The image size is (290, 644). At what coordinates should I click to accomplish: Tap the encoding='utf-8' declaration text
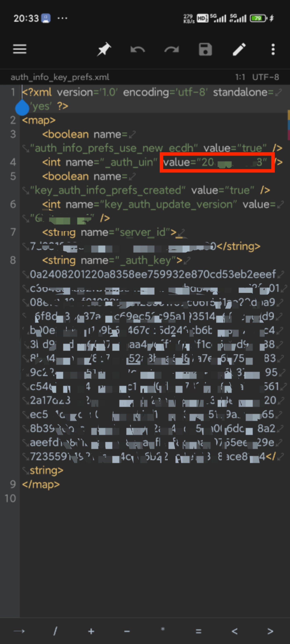[165, 92]
